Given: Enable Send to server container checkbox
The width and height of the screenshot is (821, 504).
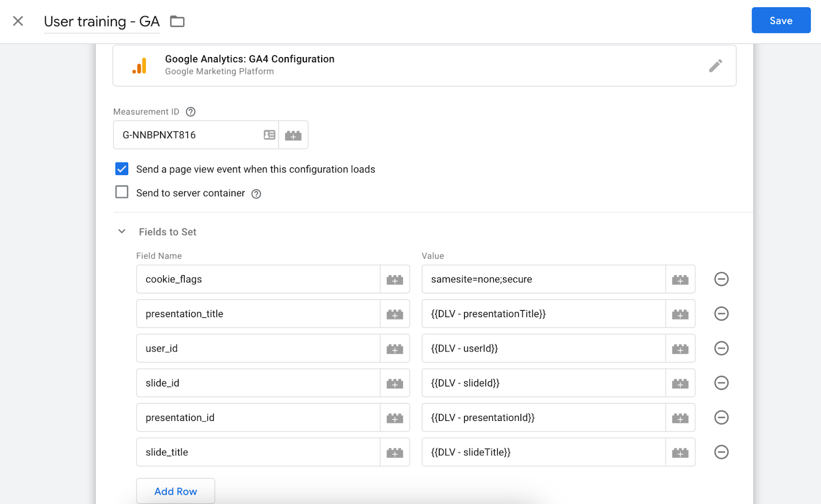Looking at the screenshot, I should pyautogui.click(x=122, y=192).
